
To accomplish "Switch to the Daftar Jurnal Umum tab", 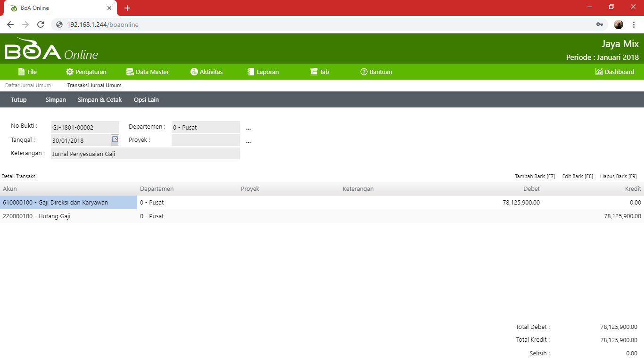I will (x=28, y=86).
